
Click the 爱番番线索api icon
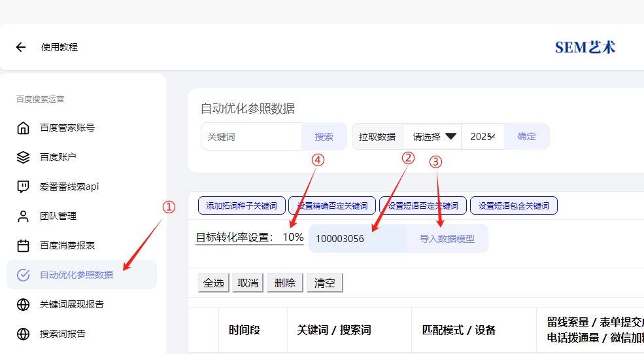[x=24, y=186]
